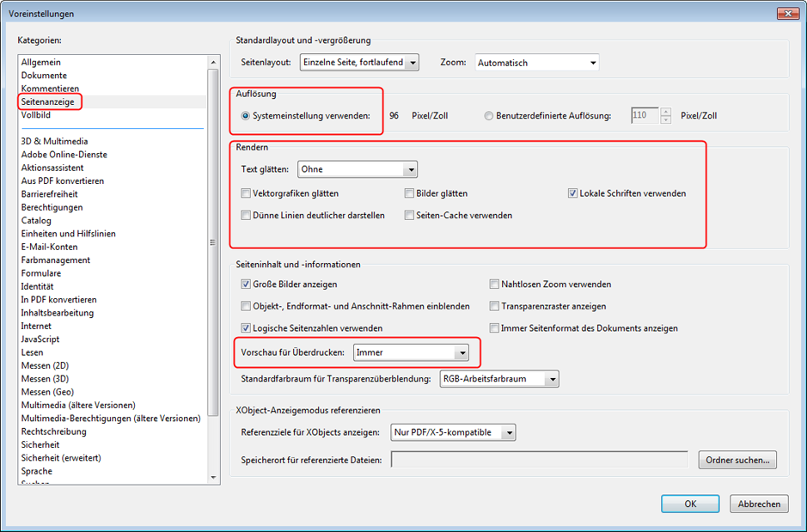This screenshot has width=807, height=532.
Task: Select the Systemeinstellung verwenden radio button
Action: point(246,116)
